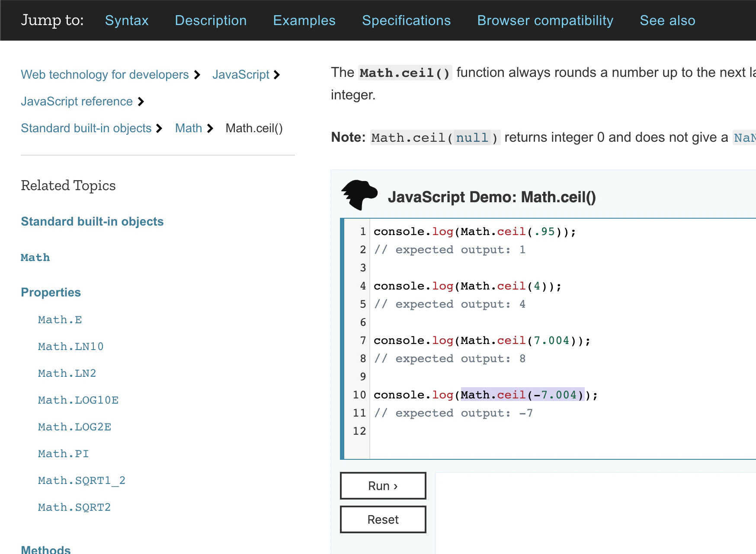Open Math.PI property page
756x554 pixels.
click(63, 454)
